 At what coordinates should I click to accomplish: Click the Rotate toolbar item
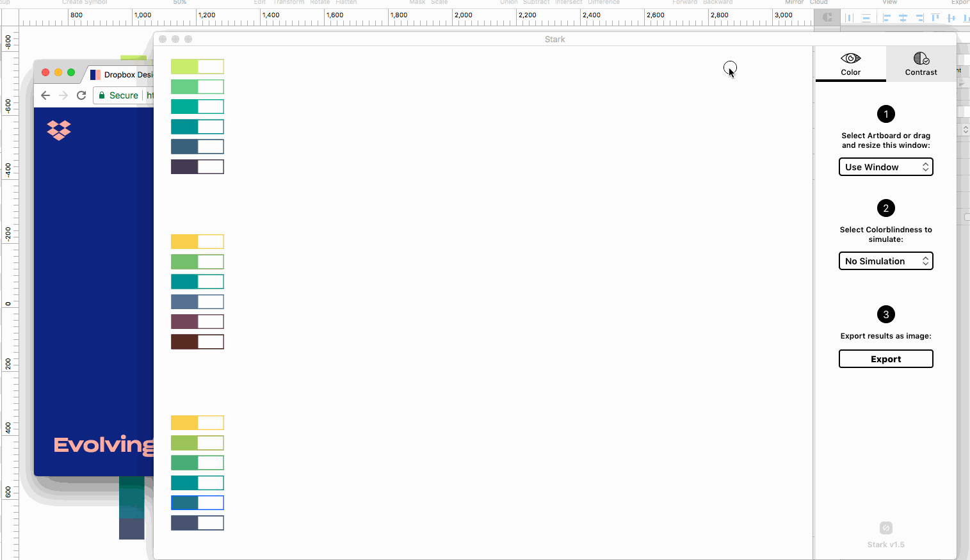(320, 3)
